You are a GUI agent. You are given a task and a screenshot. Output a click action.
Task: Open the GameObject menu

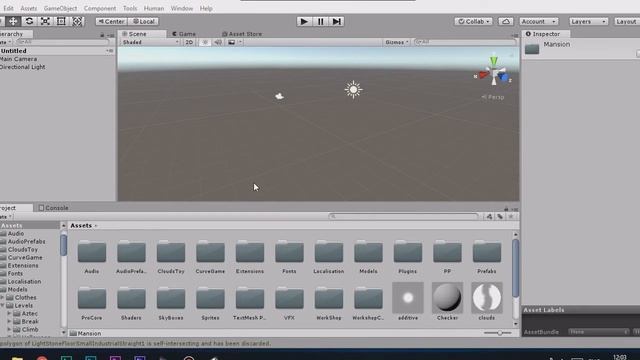tap(60, 8)
